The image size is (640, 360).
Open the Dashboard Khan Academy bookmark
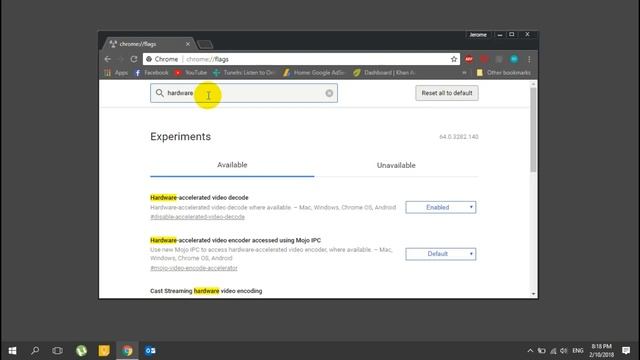tap(384, 73)
